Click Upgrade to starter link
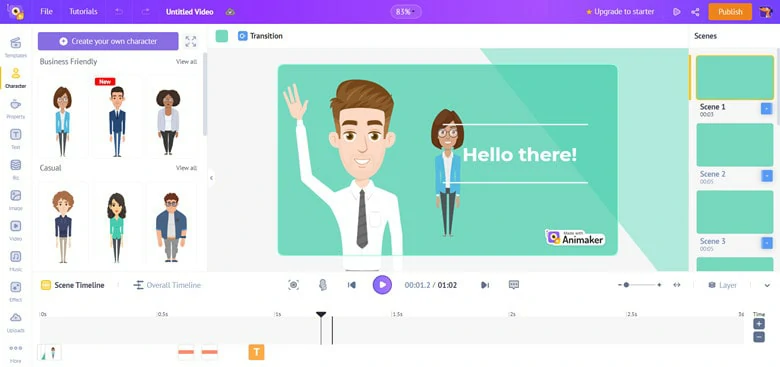Screen dimensions: 780x367 click(620, 11)
